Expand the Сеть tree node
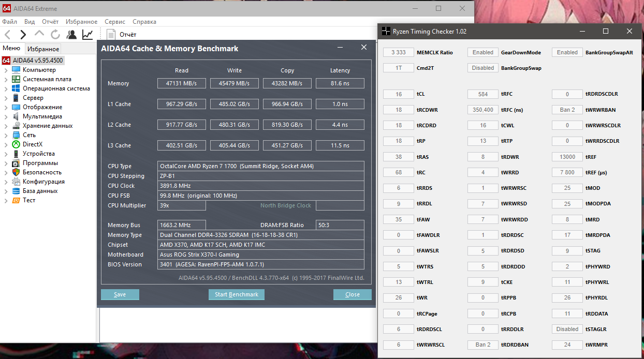 tap(6, 135)
